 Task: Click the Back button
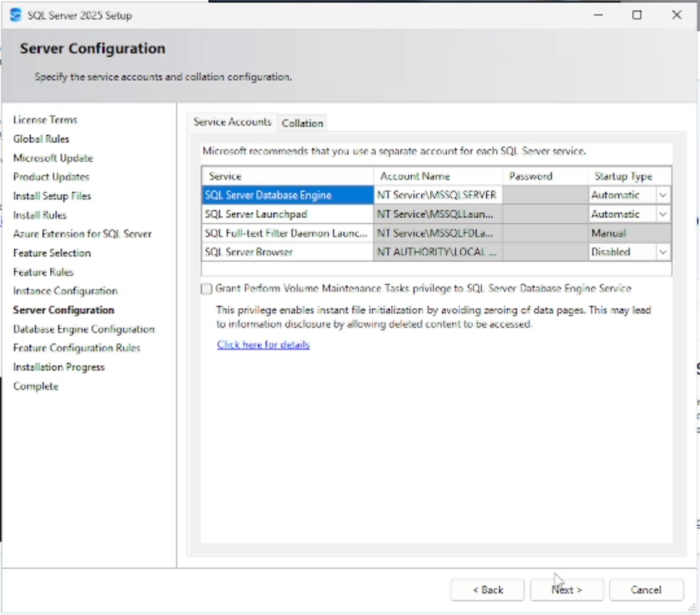coord(487,590)
